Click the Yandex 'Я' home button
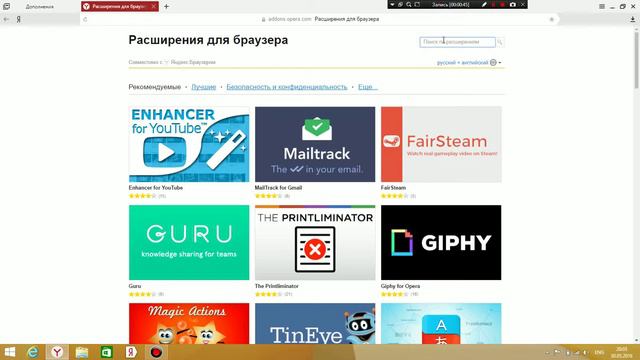This screenshot has height=360, width=640. 18,19
